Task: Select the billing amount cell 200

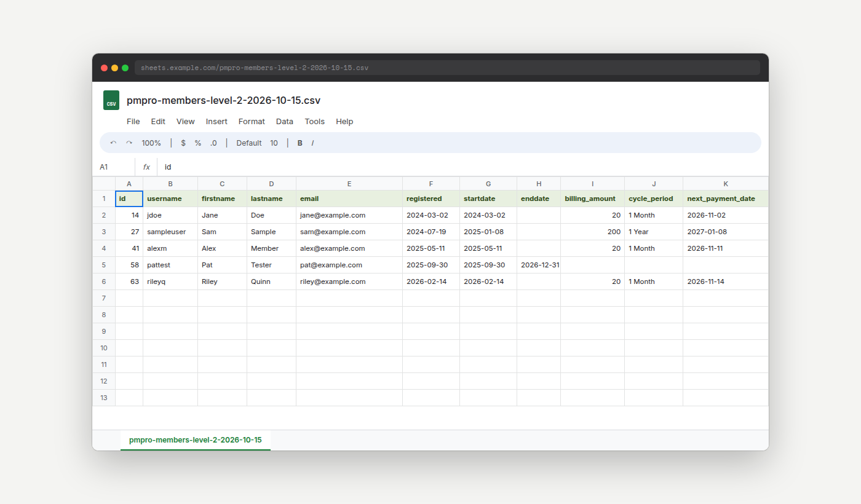Action: point(592,232)
